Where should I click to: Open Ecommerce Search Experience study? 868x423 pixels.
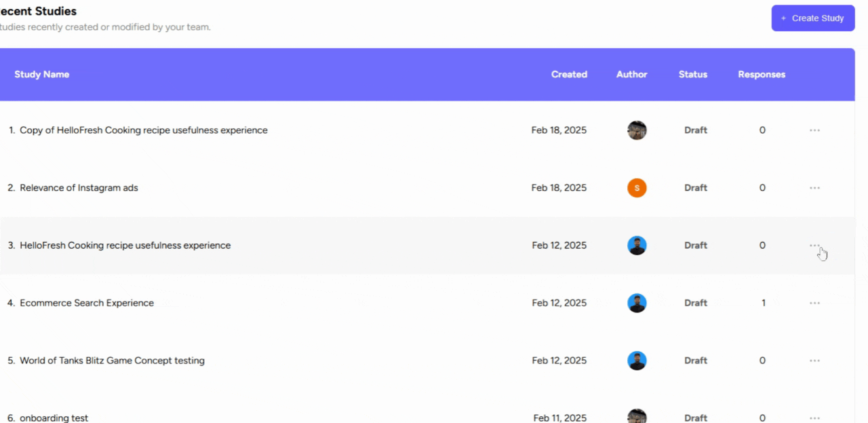pyautogui.click(x=87, y=303)
